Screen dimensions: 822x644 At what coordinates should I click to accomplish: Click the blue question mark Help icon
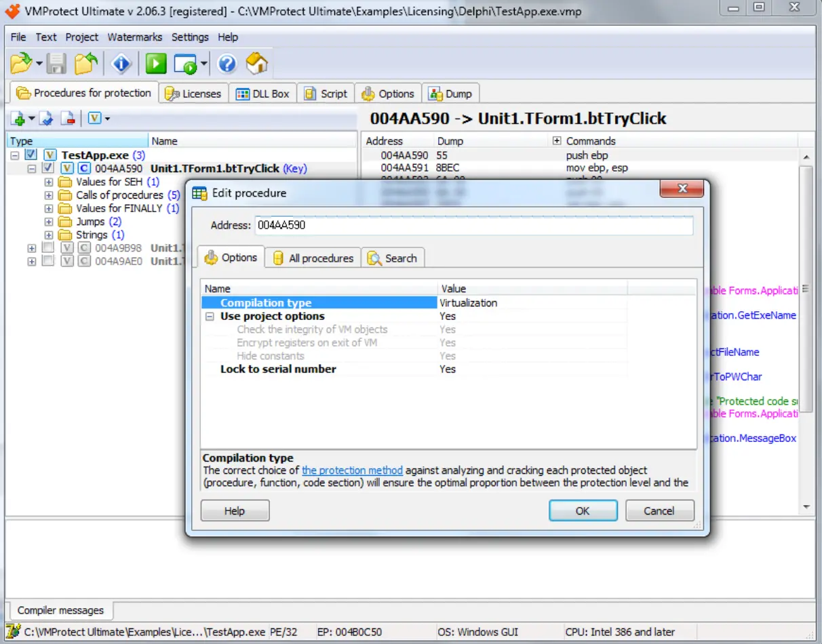(227, 64)
